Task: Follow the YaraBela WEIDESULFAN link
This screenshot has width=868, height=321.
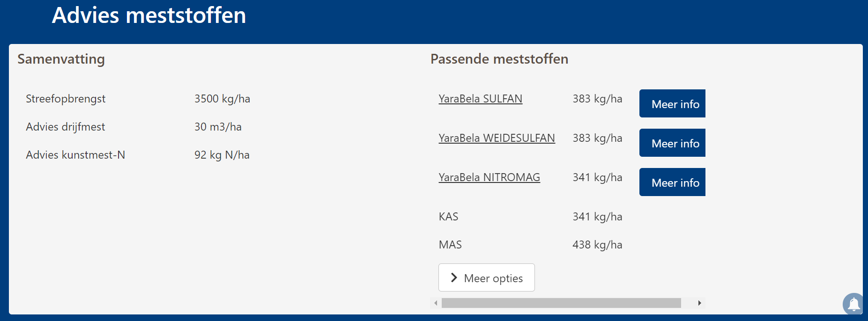Action: (497, 138)
